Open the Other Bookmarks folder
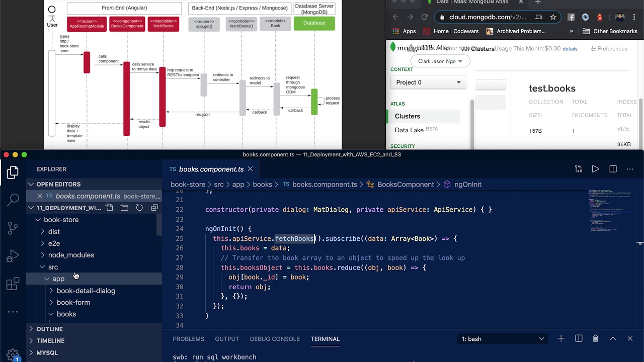The image size is (644, 362). [x=610, y=31]
